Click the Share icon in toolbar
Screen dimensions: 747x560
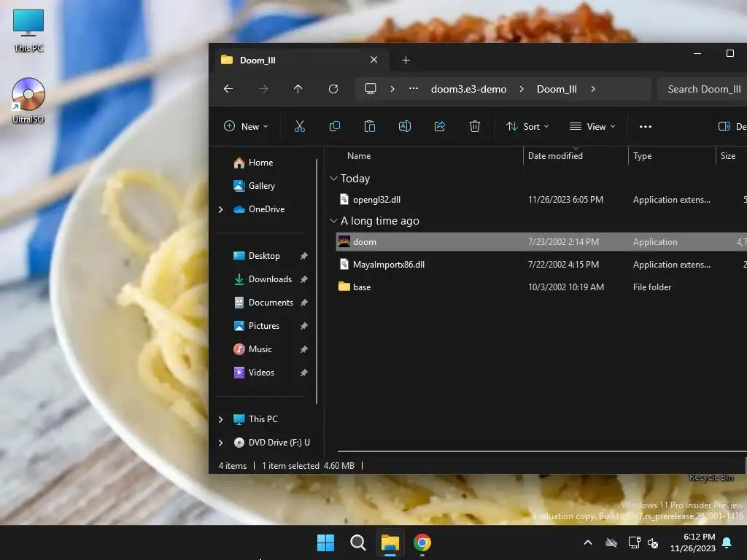pyautogui.click(x=440, y=126)
